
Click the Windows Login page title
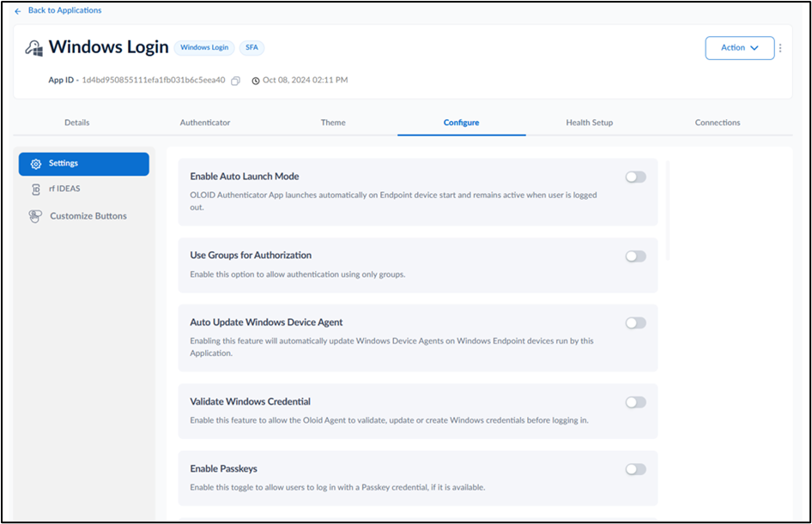click(x=109, y=47)
